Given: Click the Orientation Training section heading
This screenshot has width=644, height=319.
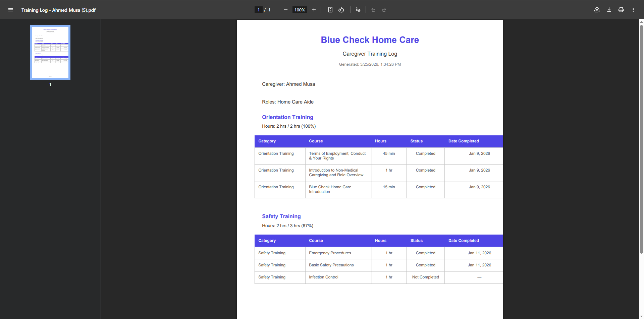Looking at the screenshot, I should pos(287,117).
